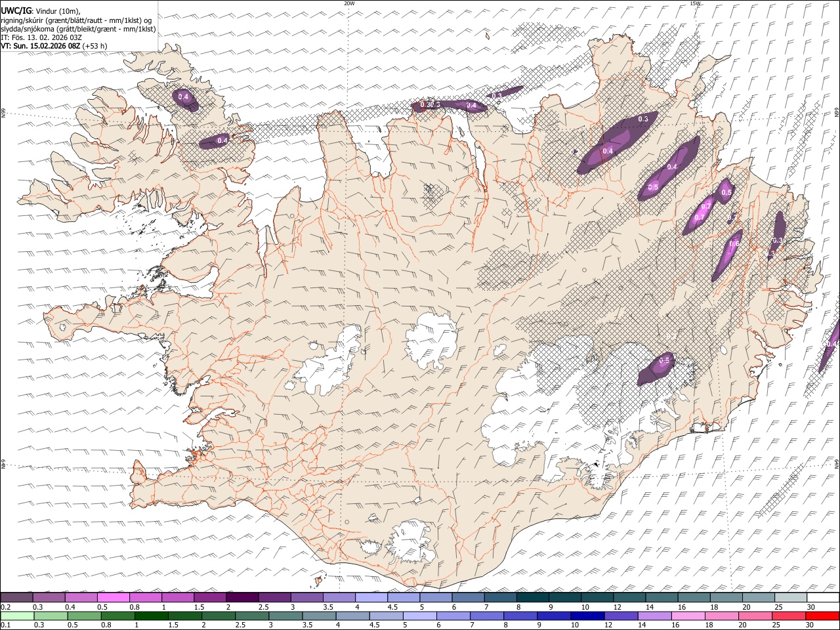
Task: Click the 0.6 precipitation value label
Action: point(734,243)
